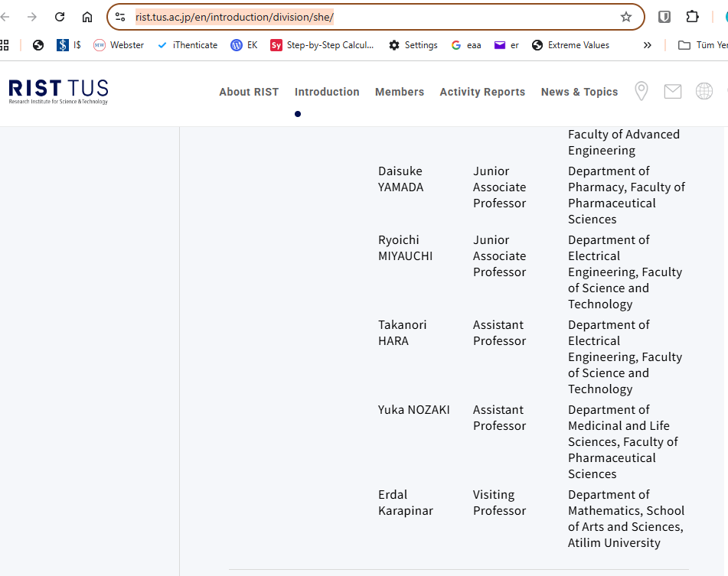Go forward to the next page
The image size is (728, 576).
click(32, 17)
